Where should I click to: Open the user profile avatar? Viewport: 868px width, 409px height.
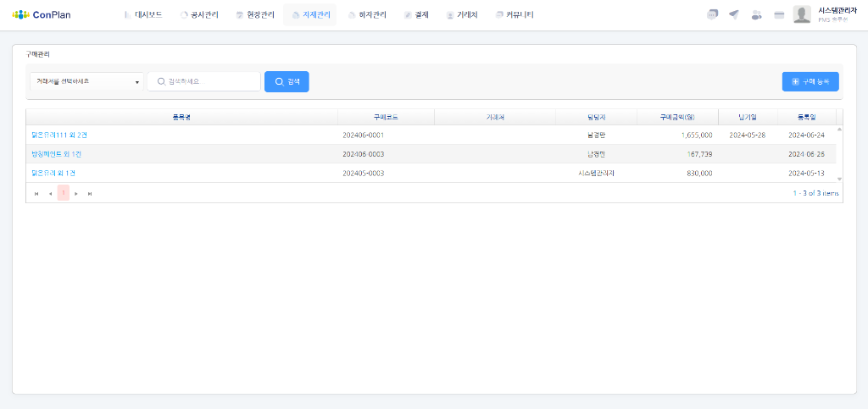click(802, 15)
